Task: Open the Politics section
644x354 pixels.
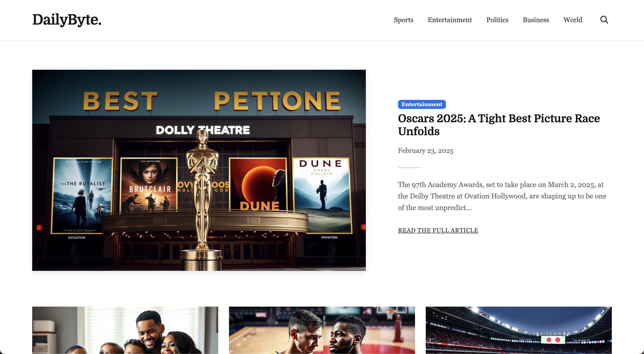Action: coord(497,20)
